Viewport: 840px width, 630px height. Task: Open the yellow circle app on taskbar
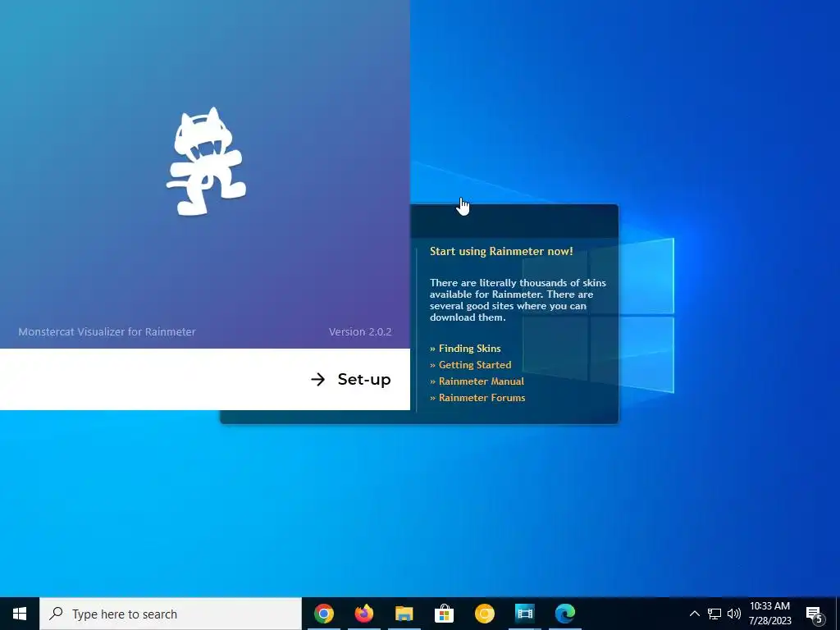pos(484,614)
